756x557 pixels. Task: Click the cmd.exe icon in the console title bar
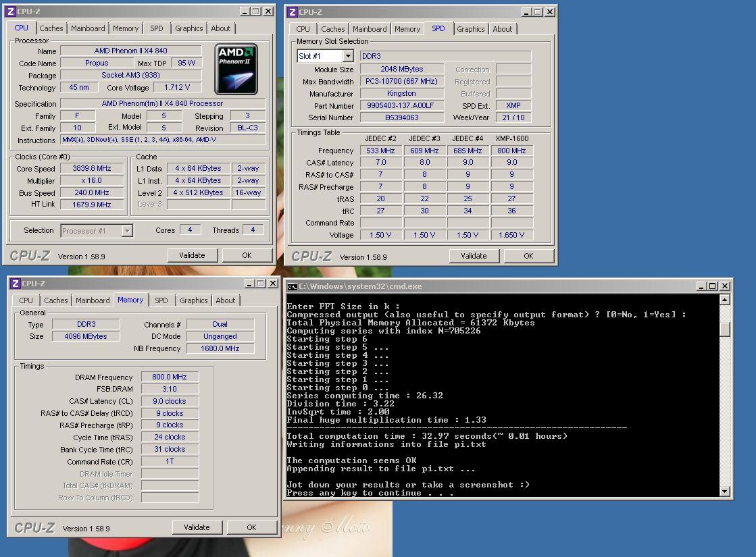tap(292, 287)
